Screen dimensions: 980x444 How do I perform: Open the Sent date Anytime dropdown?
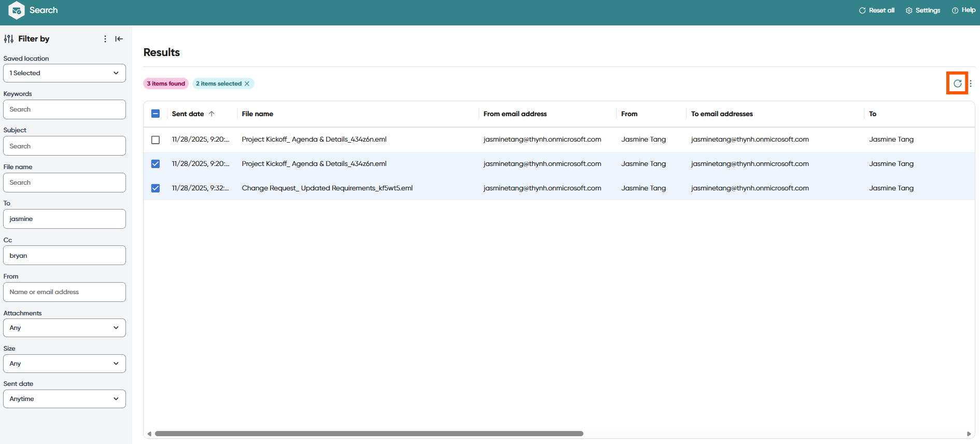(64, 399)
